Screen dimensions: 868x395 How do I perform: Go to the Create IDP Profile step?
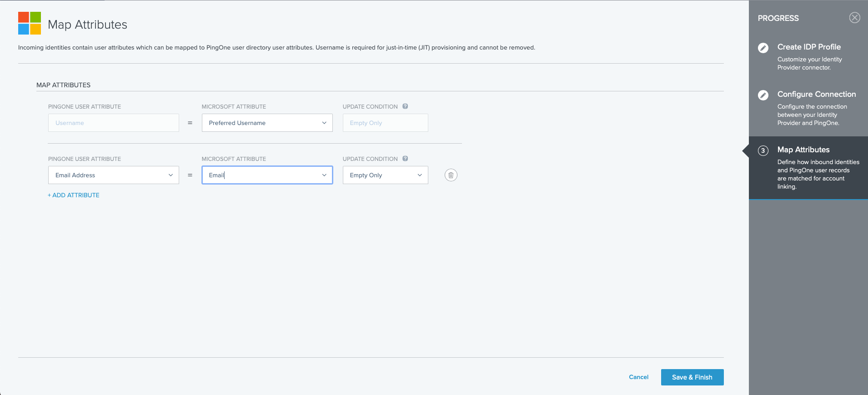[x=809, y=47]
